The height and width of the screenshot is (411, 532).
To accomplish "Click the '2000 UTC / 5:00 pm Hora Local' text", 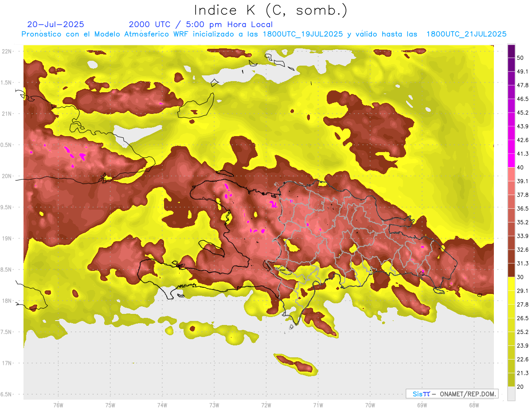I will (x=200, y=24).
